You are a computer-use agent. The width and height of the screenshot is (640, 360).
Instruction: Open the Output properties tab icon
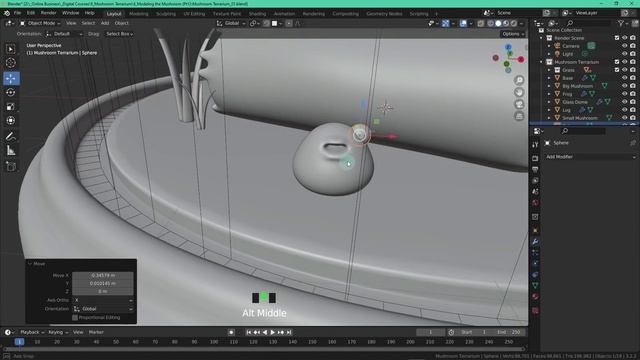point(535,169)
